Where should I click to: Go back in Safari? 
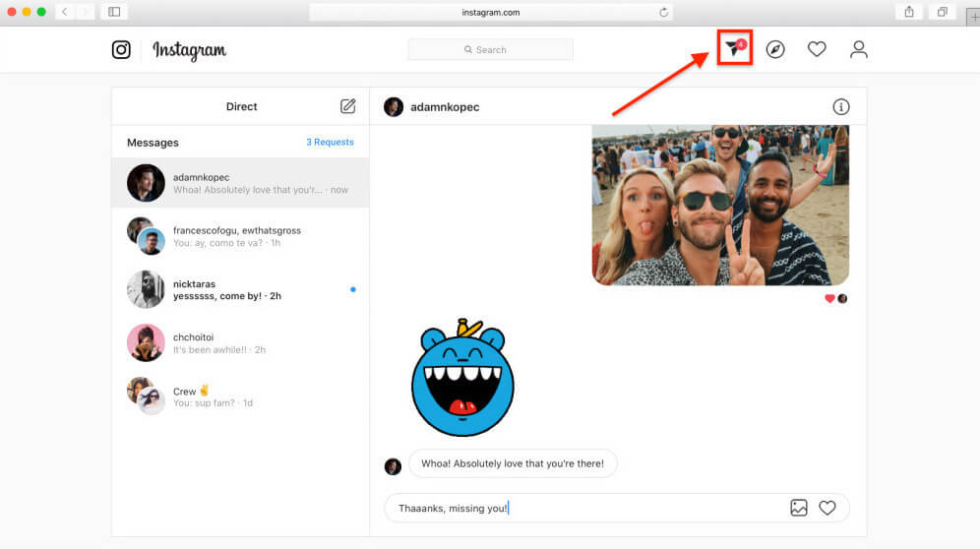pyautogui.click(x=64, y=12)
